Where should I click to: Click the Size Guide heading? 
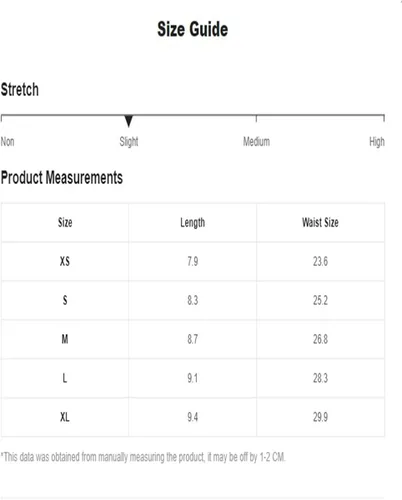(x=193, y=29)
